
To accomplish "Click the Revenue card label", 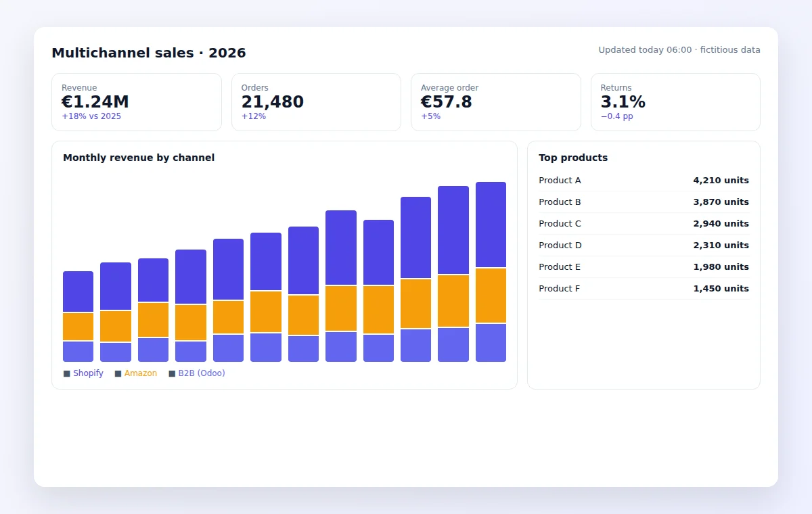I will (x=79, y=88).
